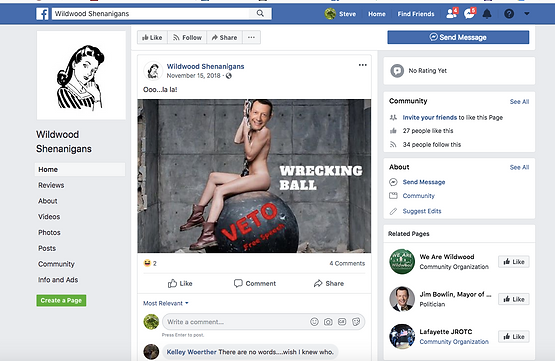The image size is (555, 361).
Task: Open Lafayette JROTC related page
Action: coord(446,332)
